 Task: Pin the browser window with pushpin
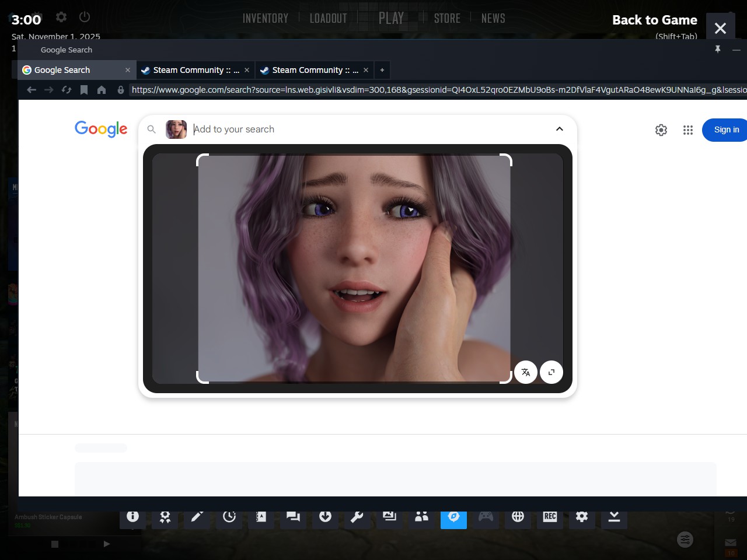pos(718,50)
